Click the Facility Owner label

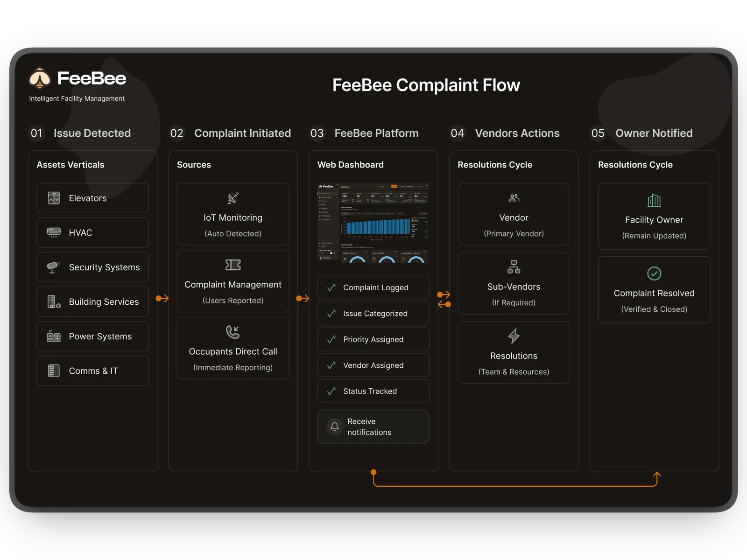654,220
